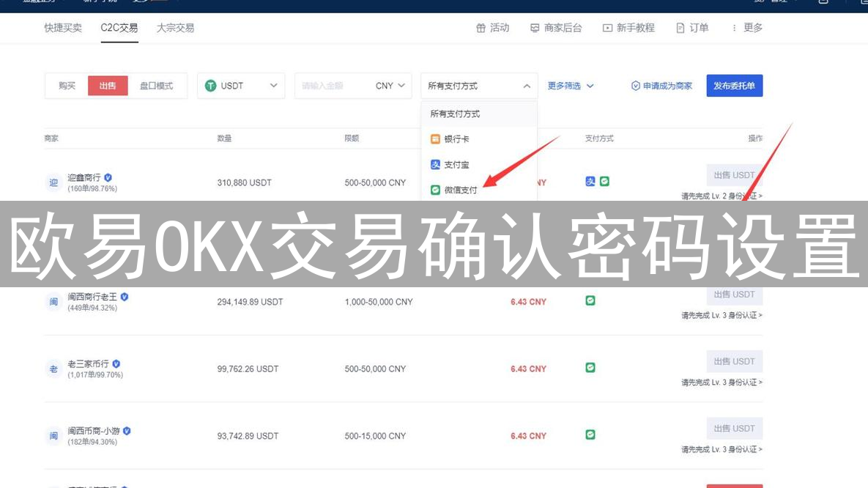
Task: Collapse the 所有支付方式 payment dropdown
Action: (x=479, y=86)
